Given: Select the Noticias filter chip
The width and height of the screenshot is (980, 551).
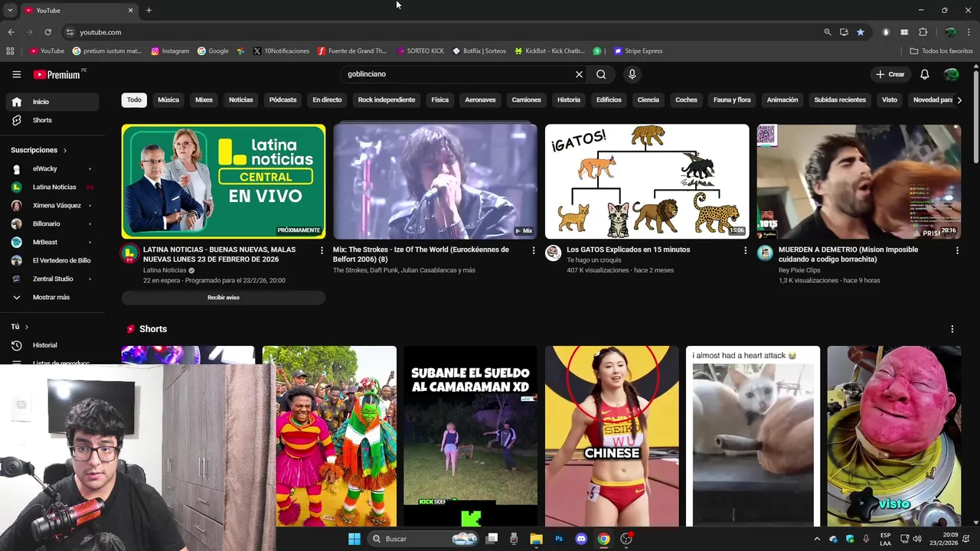Looking at the screenshot, I should point(240,99).
